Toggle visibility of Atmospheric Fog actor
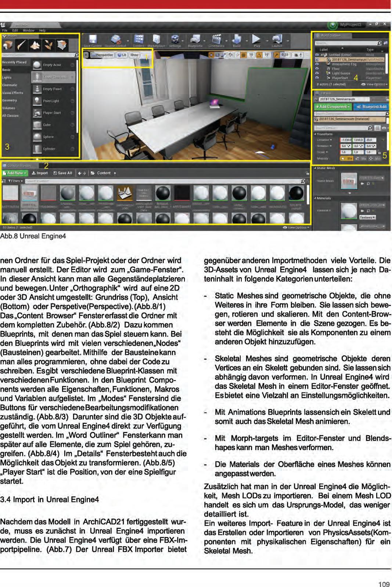Screen dimensions: 392x587 coord(317,64)
